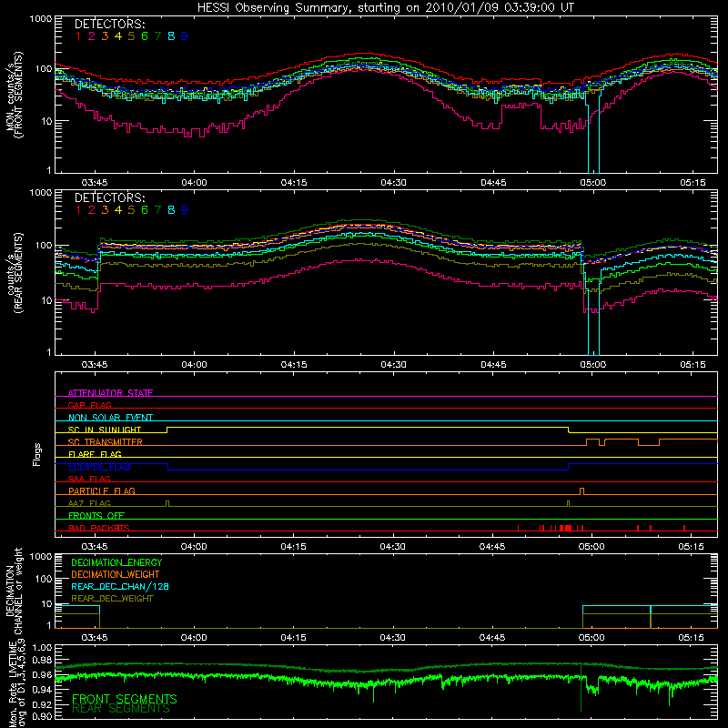Click the REAR_DEC_WEIGHT legend entry
728x728 pixels.
click(112, 599)
